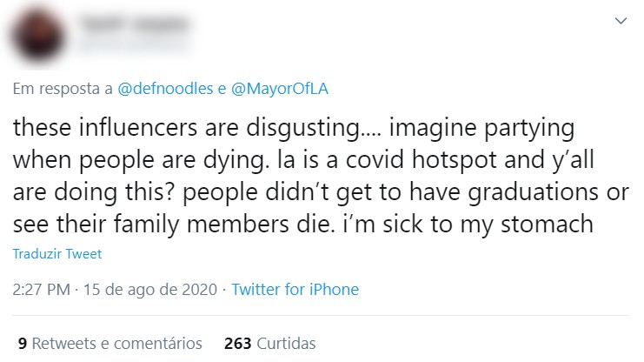Open the blurred author username handle
Image resolution: width=644 pixels, height=362 pixels.
click(131, 44)
